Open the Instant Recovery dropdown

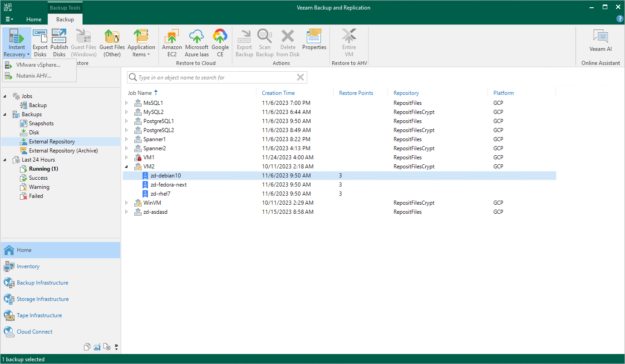[x=17, y=43]
